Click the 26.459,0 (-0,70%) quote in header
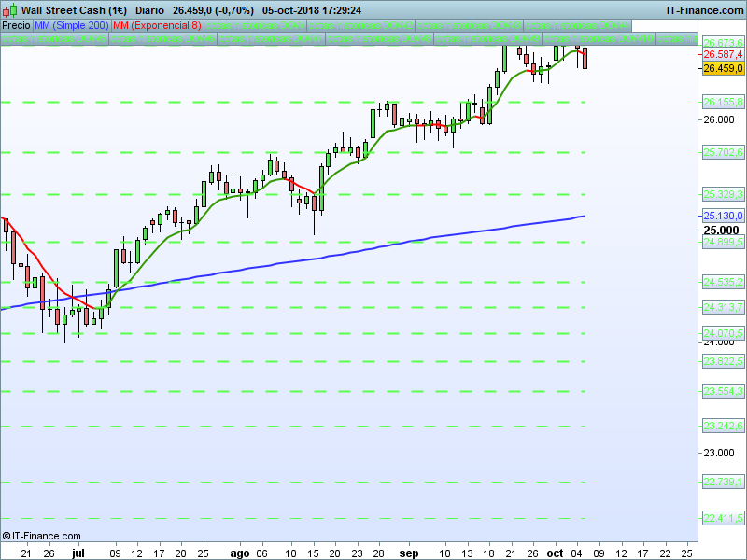The image size is (747, 560). (213, 10)
